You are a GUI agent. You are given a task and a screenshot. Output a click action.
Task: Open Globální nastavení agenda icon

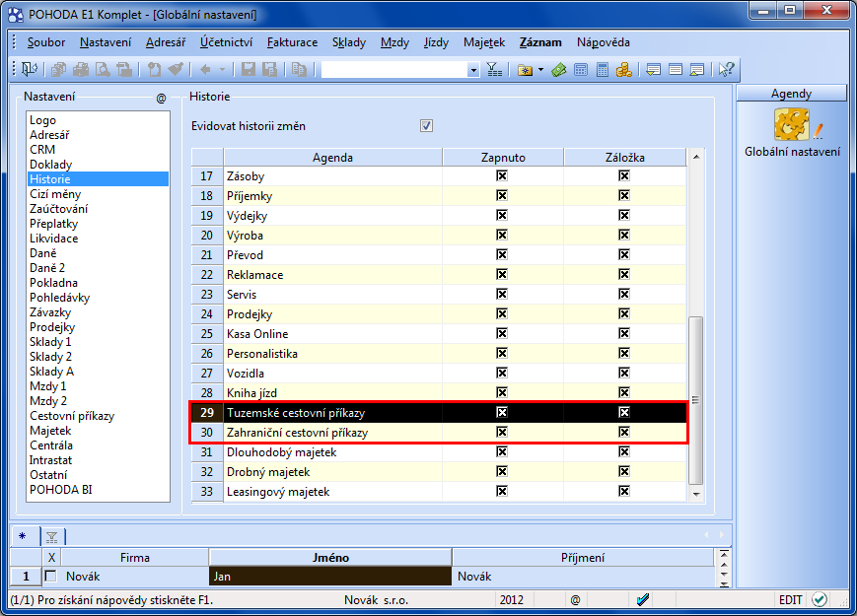click(792, 125)
